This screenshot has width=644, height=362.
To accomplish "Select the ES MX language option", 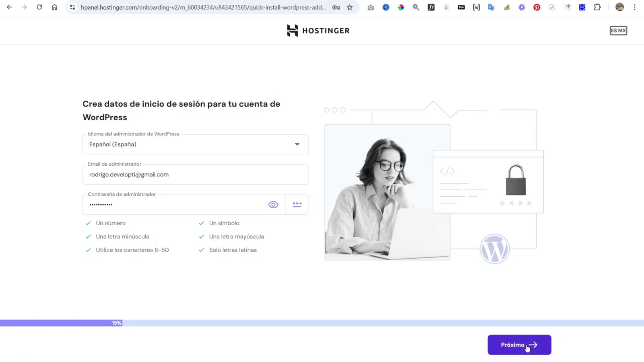I will pos(618,31).
